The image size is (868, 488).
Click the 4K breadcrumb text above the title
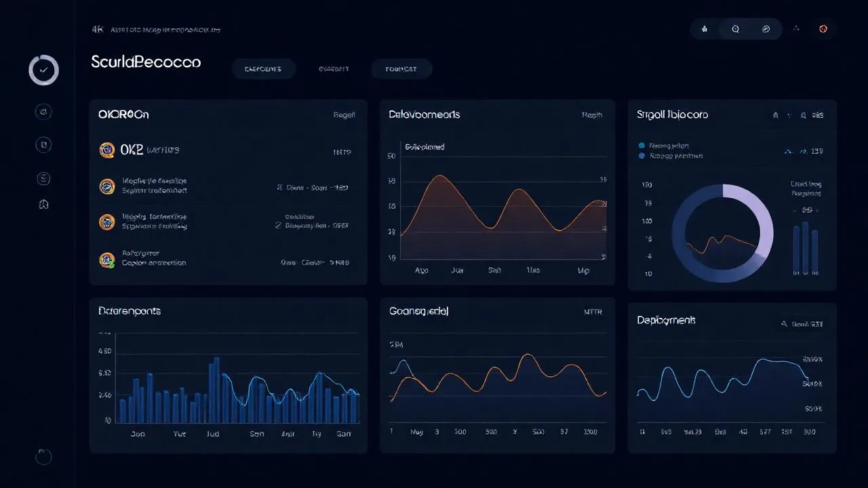click(96, 30)
